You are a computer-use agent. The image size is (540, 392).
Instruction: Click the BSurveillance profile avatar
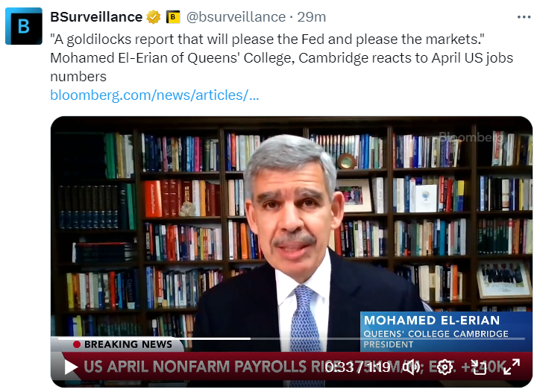click(24, 26)
